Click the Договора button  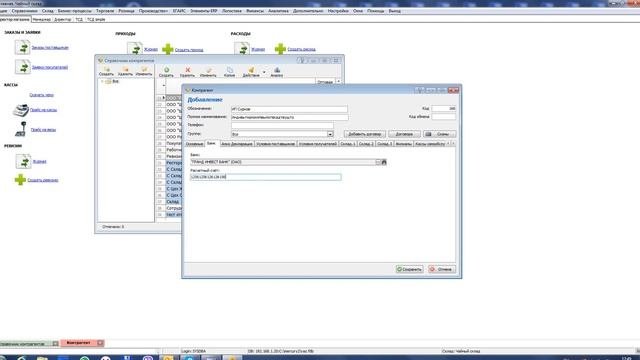click(x=404, y=134)
